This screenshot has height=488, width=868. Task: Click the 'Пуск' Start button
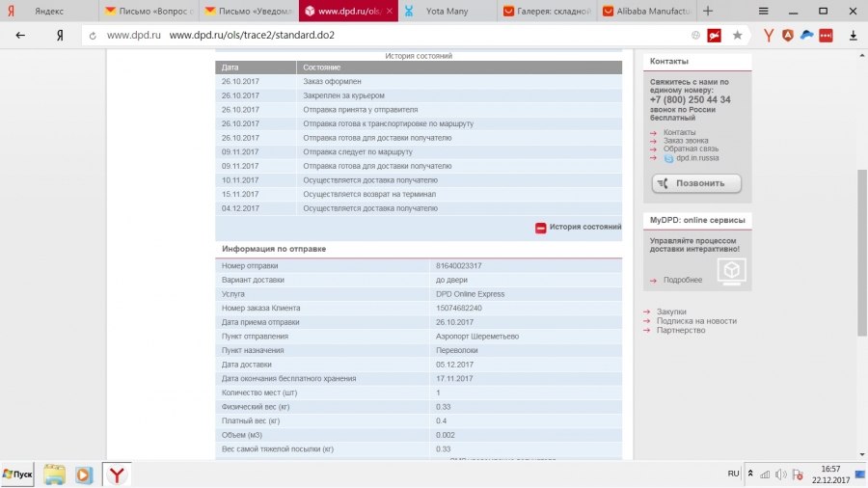(x=17, y=474)
